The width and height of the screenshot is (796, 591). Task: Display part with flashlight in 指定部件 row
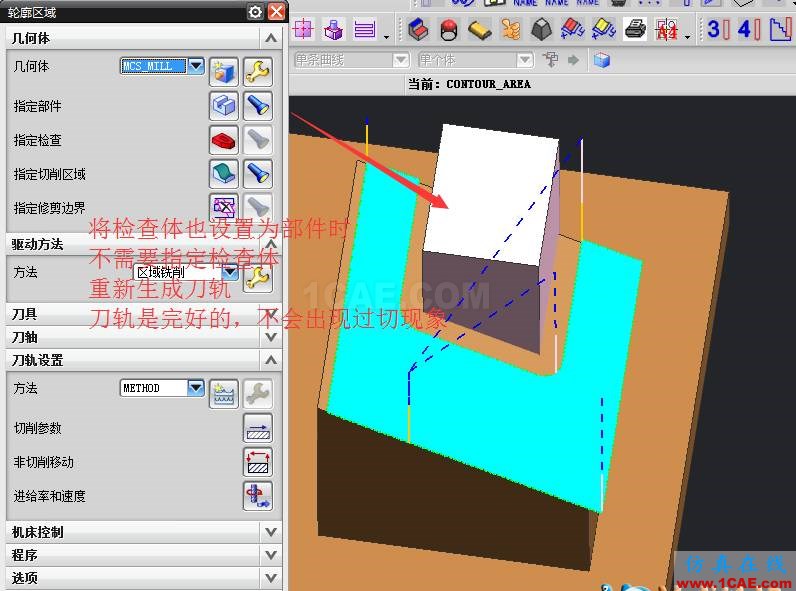[x=258, y=106]
